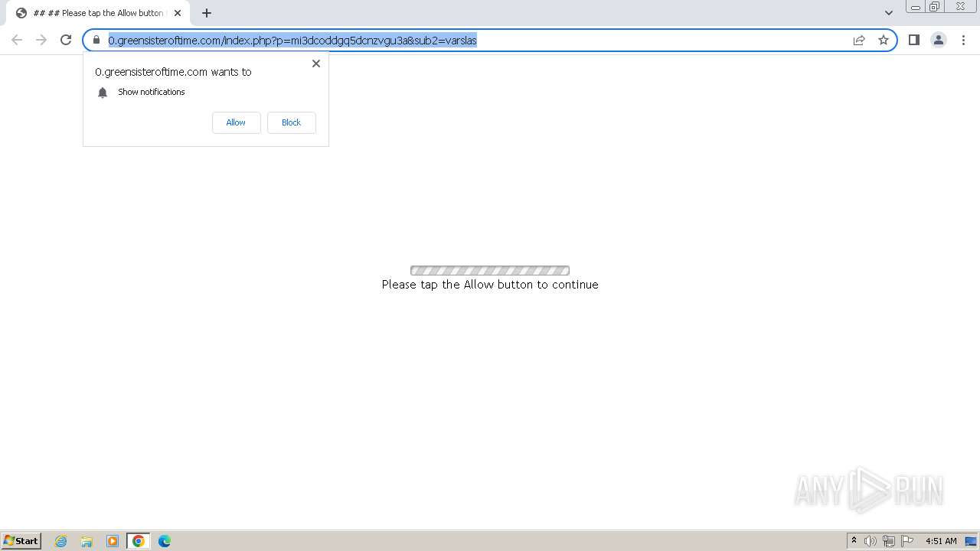Launch Microsoft Edge from taskbar
Screen dimensions: 980x551
point(165,541)
